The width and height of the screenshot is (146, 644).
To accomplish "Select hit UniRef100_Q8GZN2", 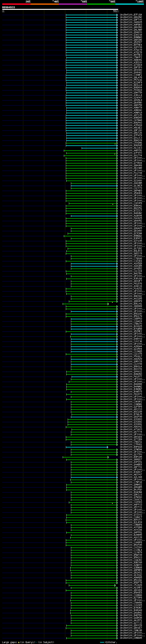I will pos(131,17).
